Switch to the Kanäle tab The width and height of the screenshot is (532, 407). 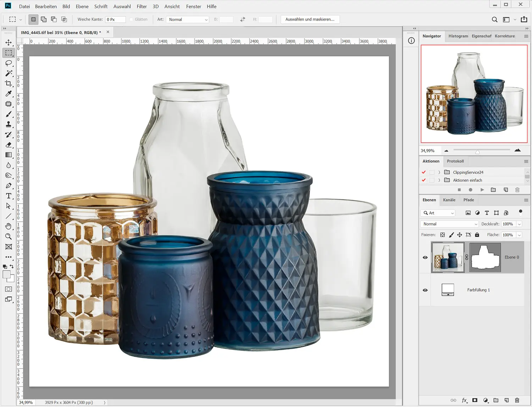click(449, 200)
